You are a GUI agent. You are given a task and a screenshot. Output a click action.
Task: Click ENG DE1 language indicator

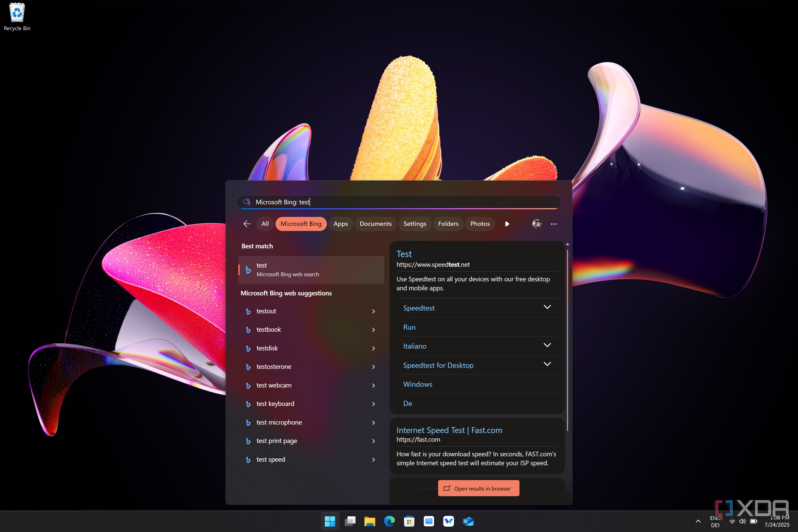click(715, 522)
